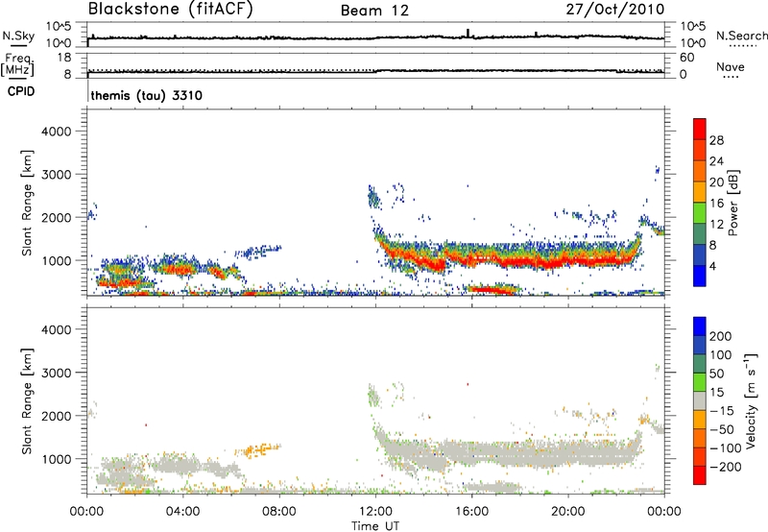Click the '16' Power colorbar label
This screenshot has height=532, width=768.
pyautogui.click(x=716, y=204)
